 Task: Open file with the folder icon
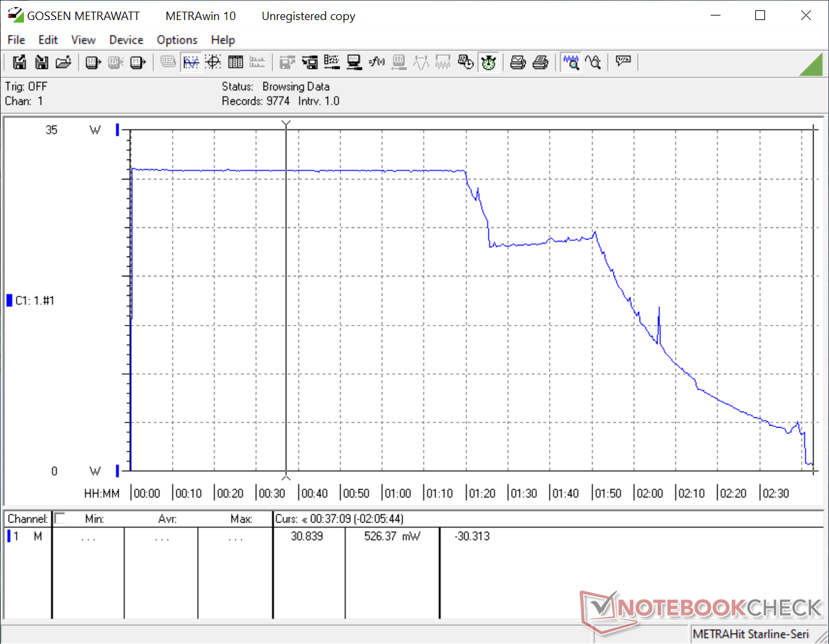tap(63, 62)
